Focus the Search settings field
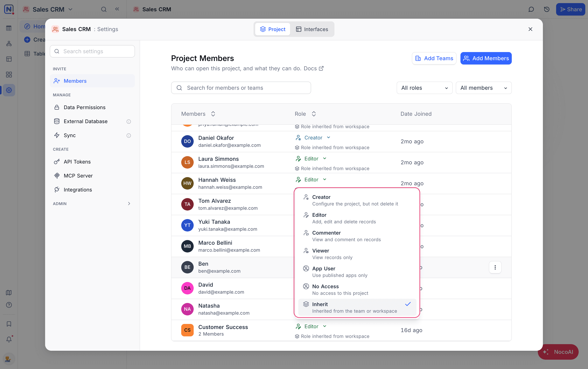588x369 pixels. point(92,51)
